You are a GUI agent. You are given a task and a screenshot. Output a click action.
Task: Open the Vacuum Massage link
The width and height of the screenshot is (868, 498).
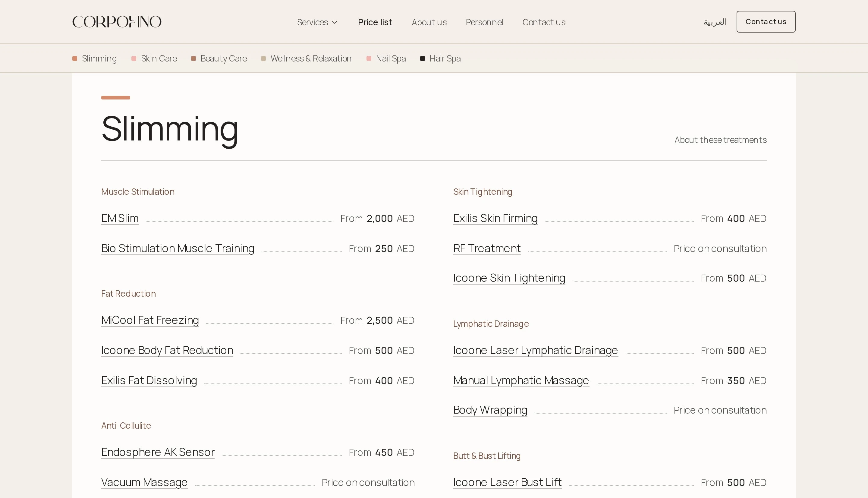click(144, 482)
